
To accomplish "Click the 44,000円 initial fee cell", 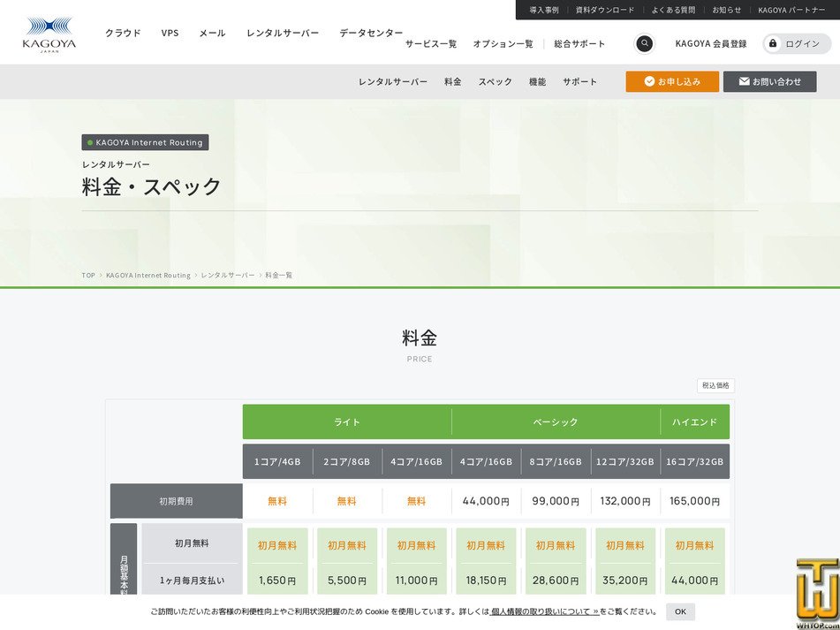I will [x=486, y=501].
